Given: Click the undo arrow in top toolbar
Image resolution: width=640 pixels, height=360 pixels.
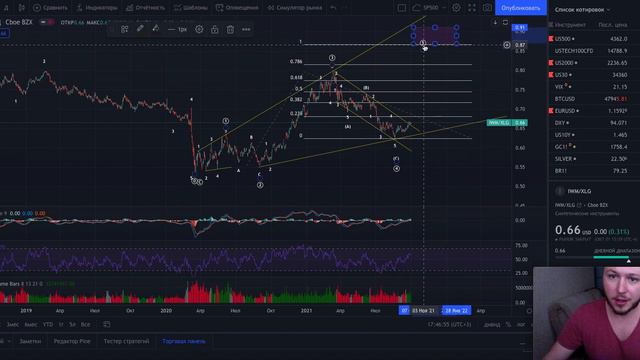Looking at the screenshot, I should click(x=333, y=8).
